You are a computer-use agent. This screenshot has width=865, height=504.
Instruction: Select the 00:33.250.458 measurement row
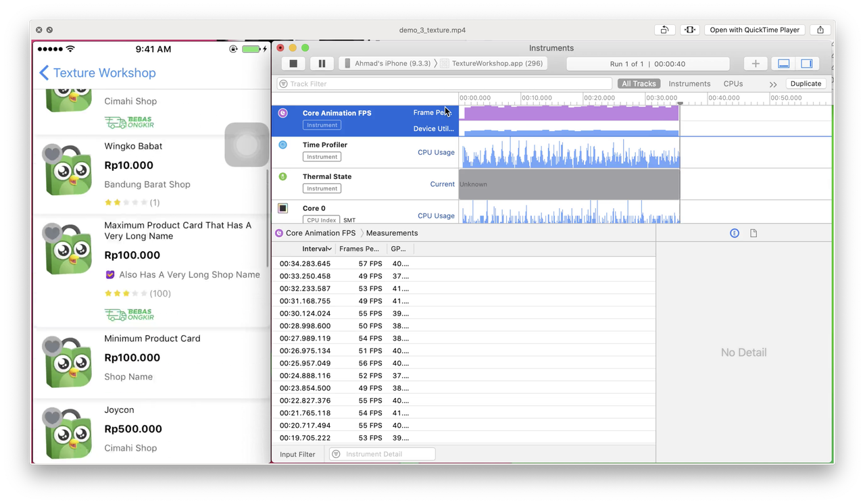[464, 276]
